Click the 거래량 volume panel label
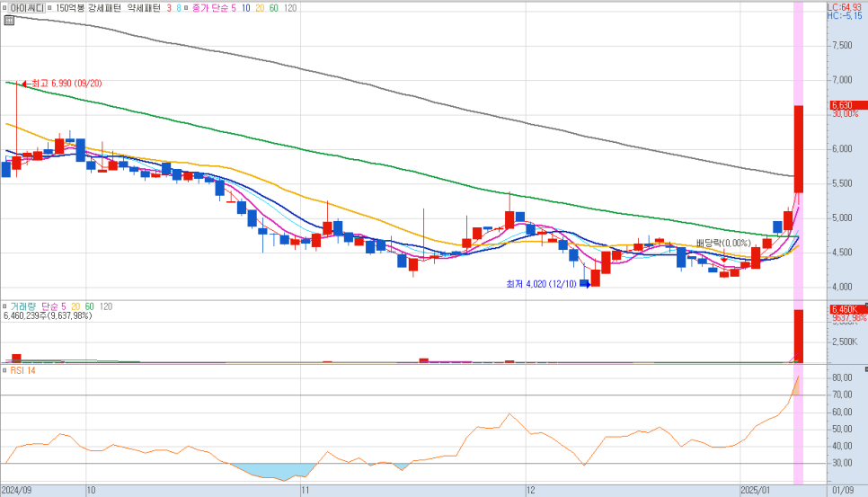868x497 pixels. coord(23,306)
